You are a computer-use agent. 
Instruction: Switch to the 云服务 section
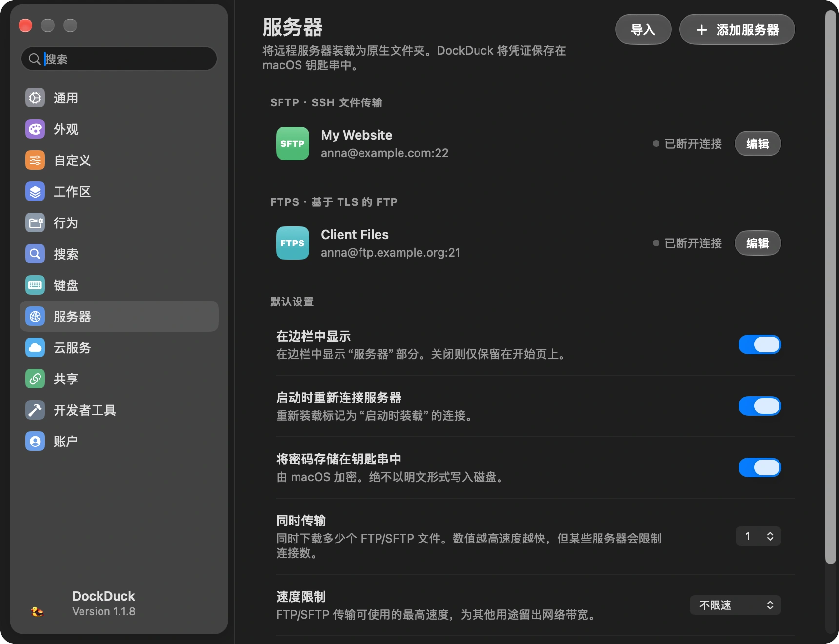pyautogui.click(x=119, y=348)
